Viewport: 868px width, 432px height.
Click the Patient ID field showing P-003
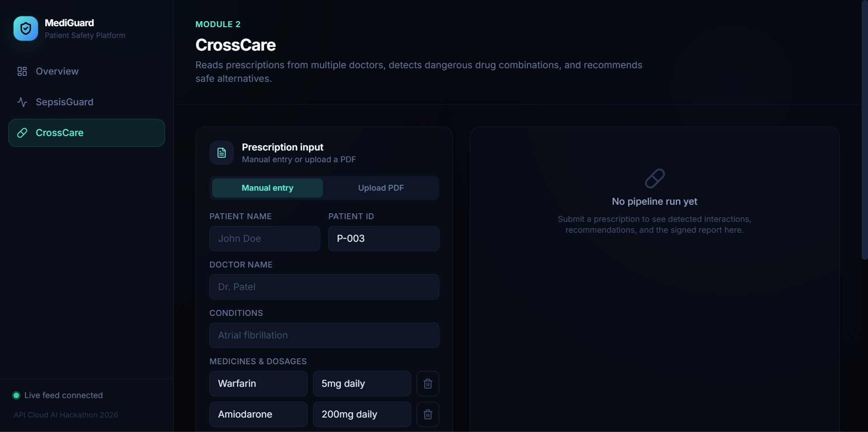(x=384, y=239)
